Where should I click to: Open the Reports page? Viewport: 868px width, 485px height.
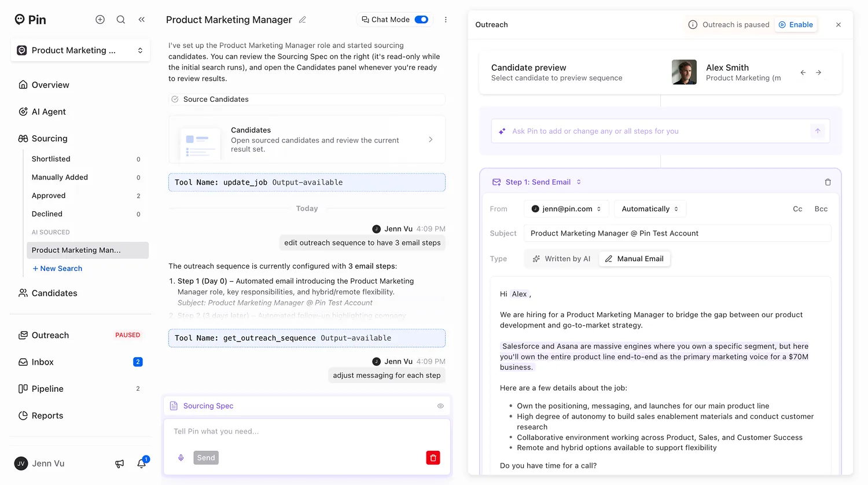(x=47, y=416)
